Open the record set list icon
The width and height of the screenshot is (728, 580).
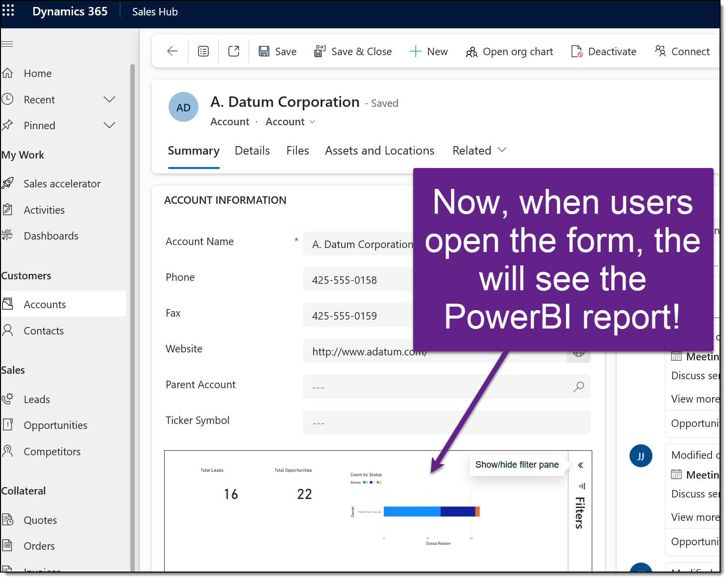(203, 51)
